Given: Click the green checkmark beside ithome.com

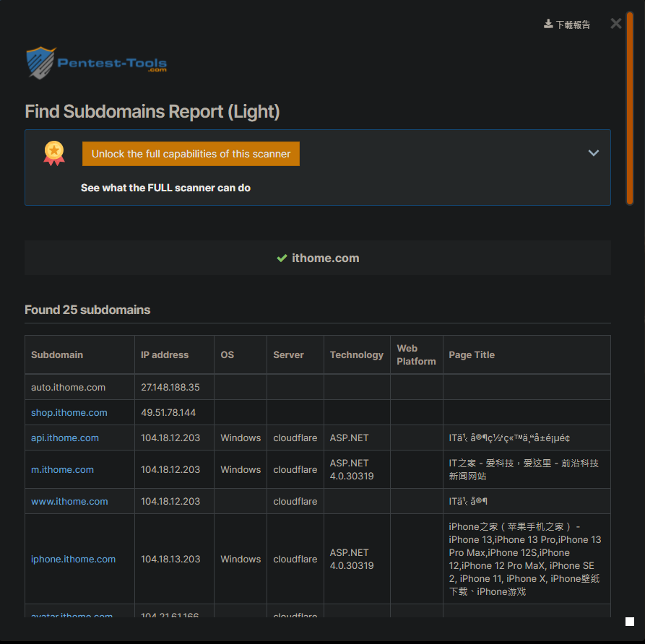Looking at the screenshot, I should point(282,258).
